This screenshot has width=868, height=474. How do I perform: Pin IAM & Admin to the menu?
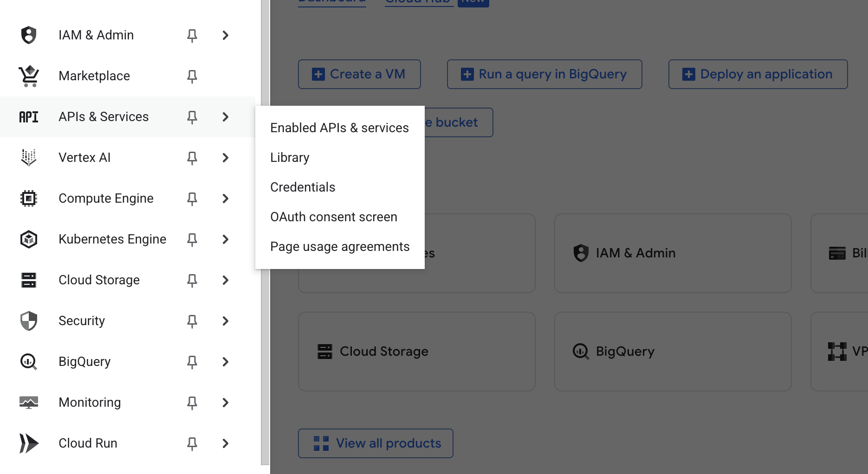click(192, 35)
